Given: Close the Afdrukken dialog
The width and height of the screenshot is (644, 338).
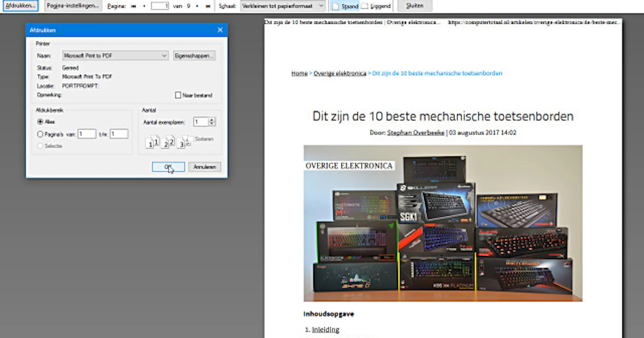Looking at the screenshot, I should coord(220,30).
